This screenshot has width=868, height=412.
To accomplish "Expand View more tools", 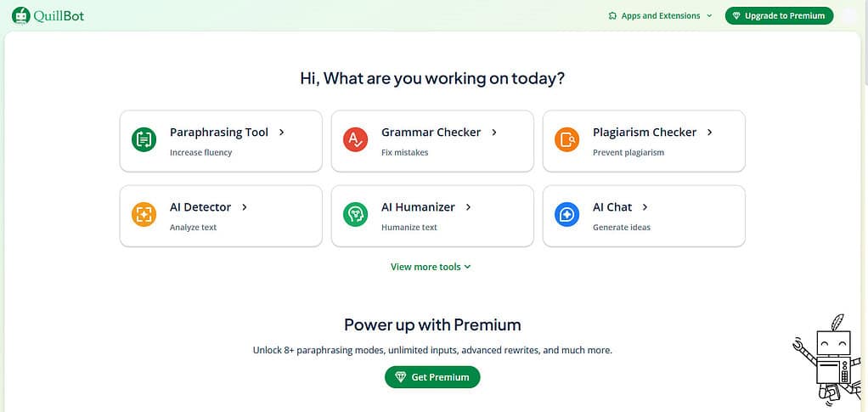I will [x=431, y=267].
